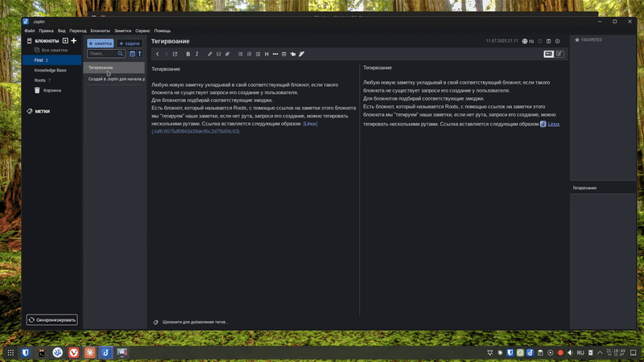
Task: Open the Knowledge Base notebook
Action: pyautogui.click(x=52, y=70)
